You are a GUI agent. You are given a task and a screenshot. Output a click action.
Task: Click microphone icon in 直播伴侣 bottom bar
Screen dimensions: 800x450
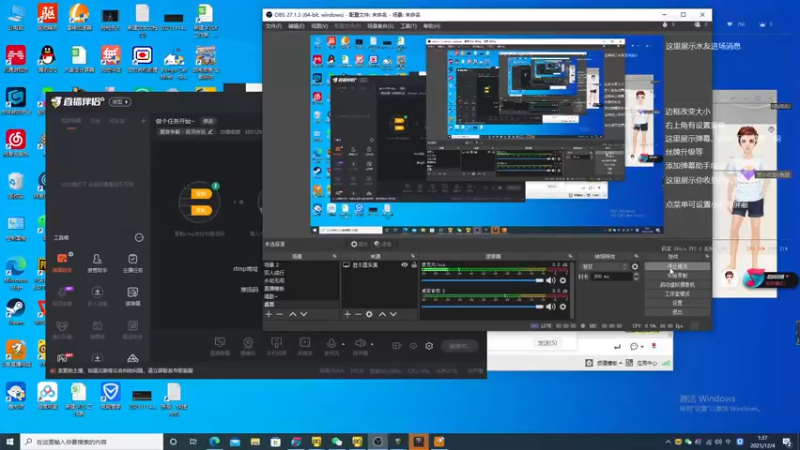pyautogui.click(x=331, y=345)
